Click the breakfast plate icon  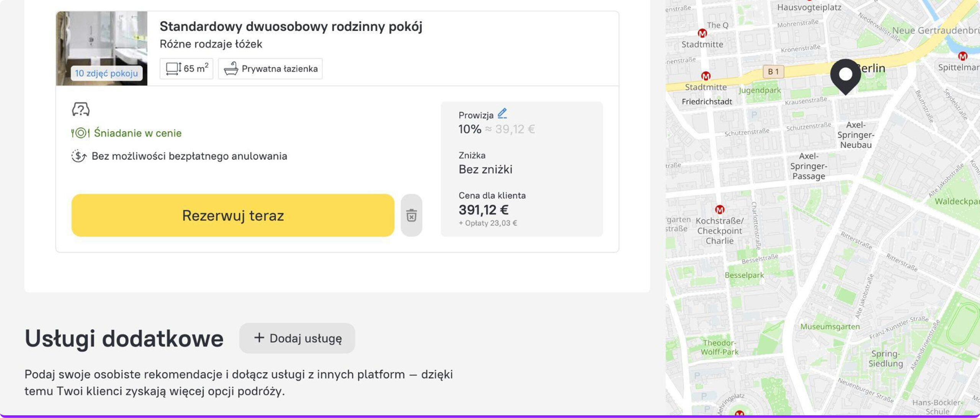pyautogui.click(x=80, y=133)
